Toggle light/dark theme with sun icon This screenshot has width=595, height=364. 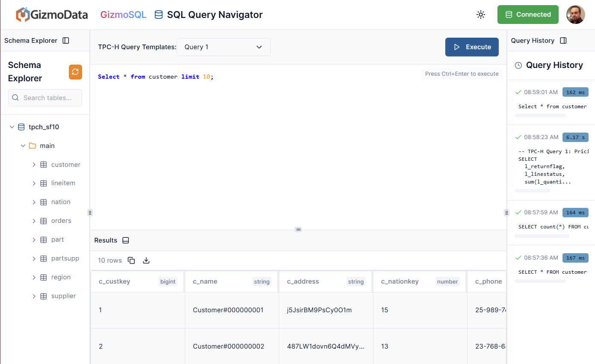481,14
